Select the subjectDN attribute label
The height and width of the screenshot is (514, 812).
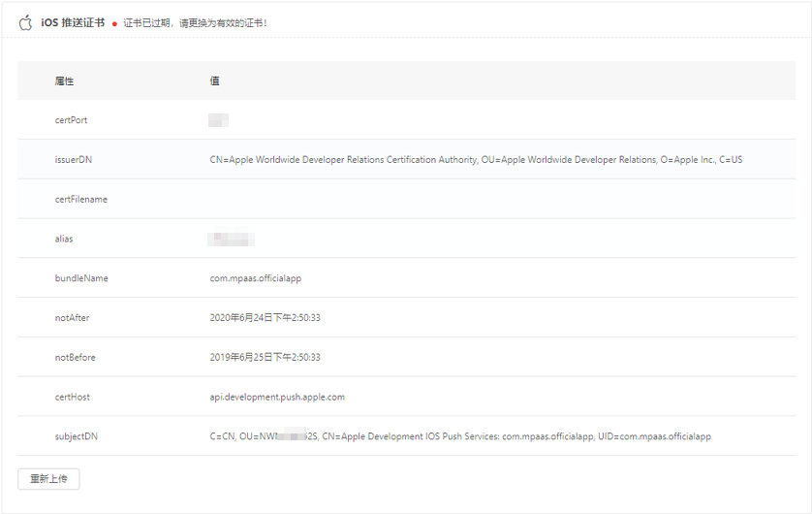pyautogui.click(x=77, y=436)
